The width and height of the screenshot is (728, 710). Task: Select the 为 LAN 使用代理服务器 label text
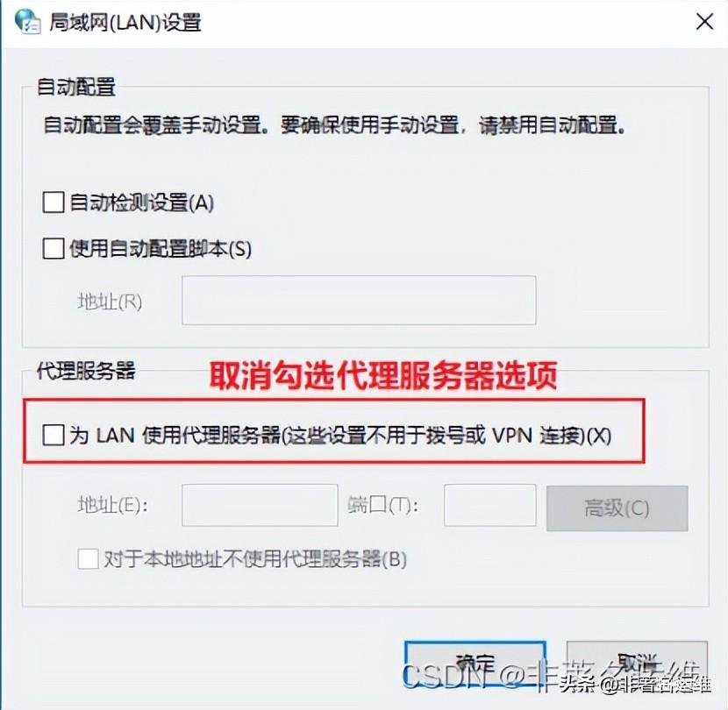340,436
